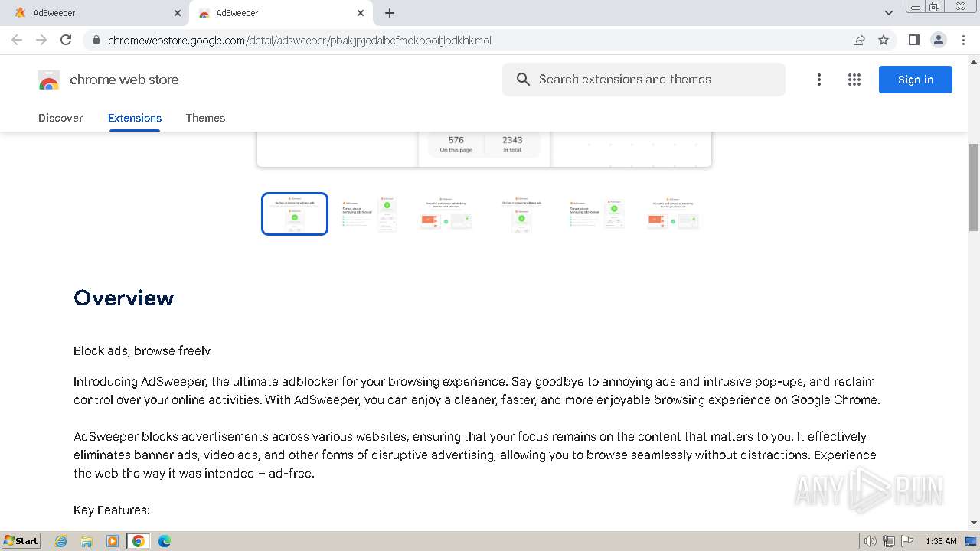The width and height of the screenshot is (980, 551).
Task: Click the 1:38 AM system clock
Action: [942, 541]
